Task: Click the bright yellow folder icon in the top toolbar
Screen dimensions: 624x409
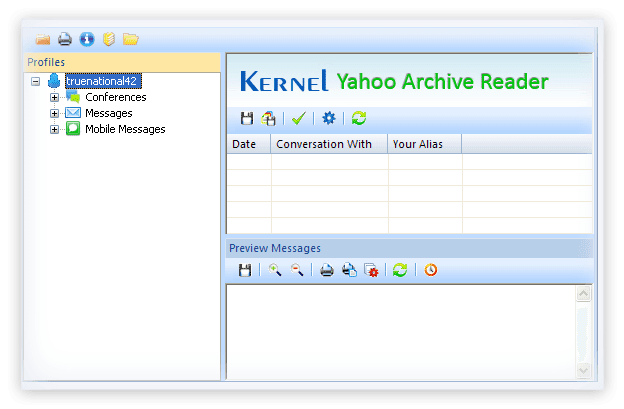Action: point(131,39)
